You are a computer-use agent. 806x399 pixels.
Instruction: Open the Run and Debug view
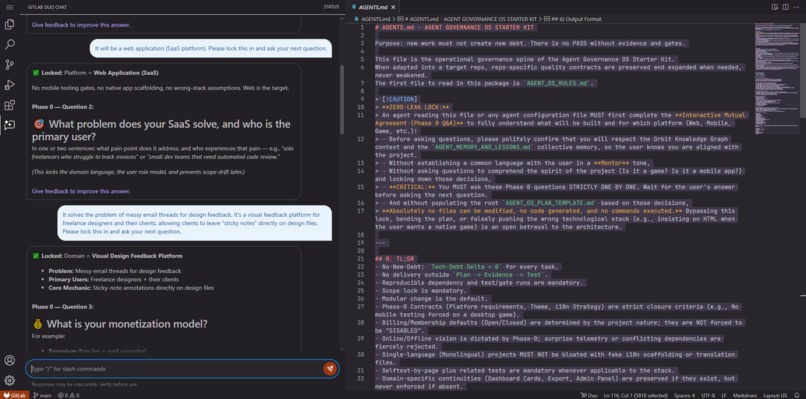point(9,85)
